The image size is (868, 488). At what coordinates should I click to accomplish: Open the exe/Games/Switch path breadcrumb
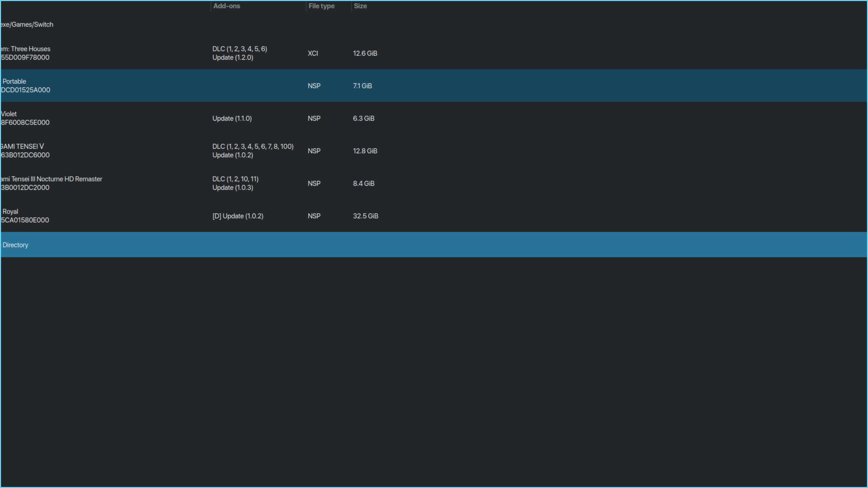[26, 24]
